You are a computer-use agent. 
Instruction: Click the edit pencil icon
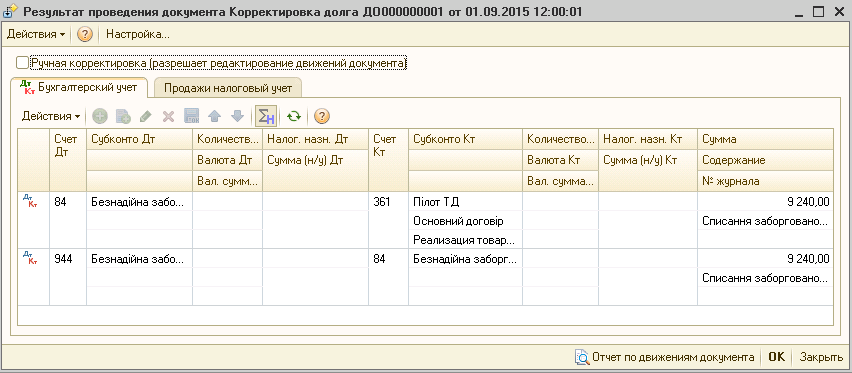tap(146, 116)
